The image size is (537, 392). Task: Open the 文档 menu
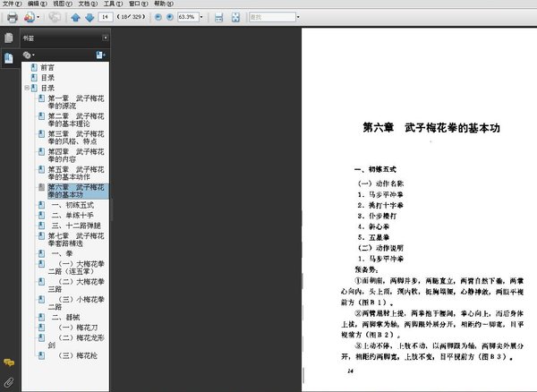coord(88,4)
